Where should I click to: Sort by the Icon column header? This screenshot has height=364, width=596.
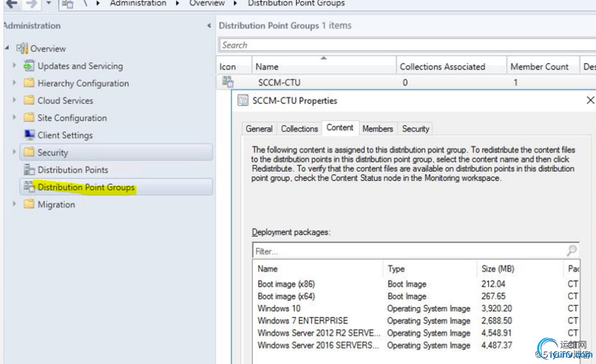233,66
